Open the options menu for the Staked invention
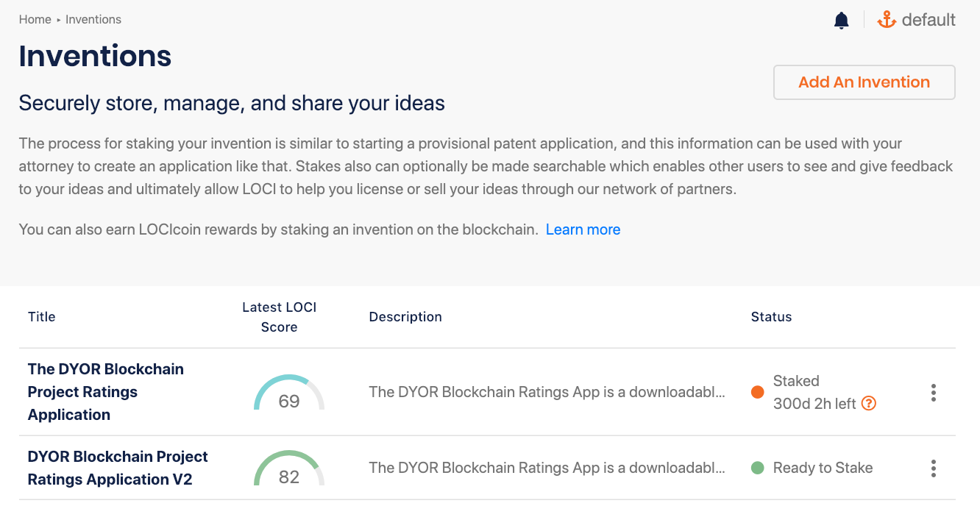Image resolution: width=980 pixels, height=517 pixels. coord(933,393)
